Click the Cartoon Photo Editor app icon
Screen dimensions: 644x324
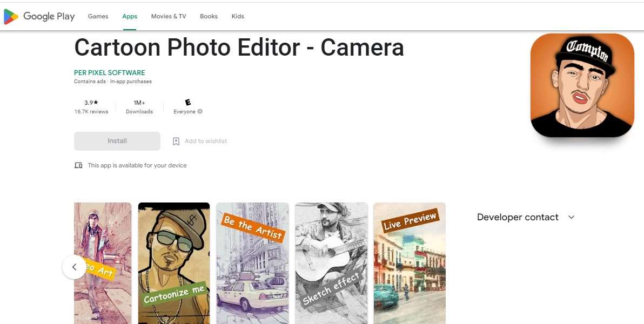(x=582, y=85)
